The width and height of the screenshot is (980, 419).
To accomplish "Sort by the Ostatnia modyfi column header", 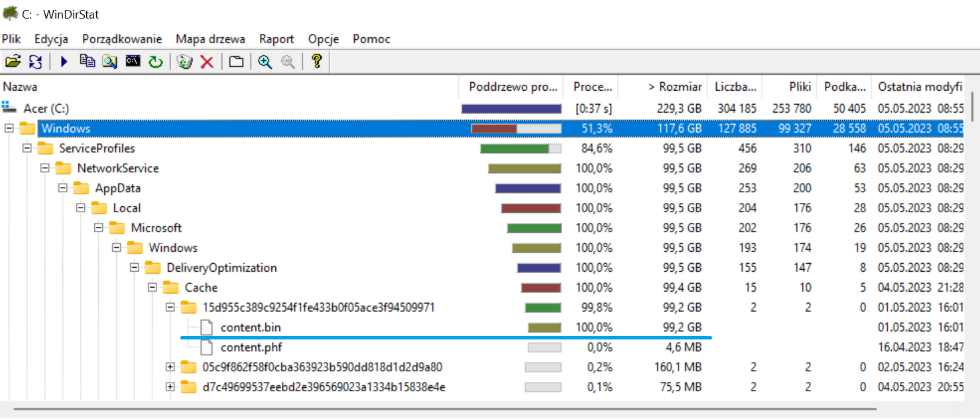I will pyautogui.click(x=918, y=86).
